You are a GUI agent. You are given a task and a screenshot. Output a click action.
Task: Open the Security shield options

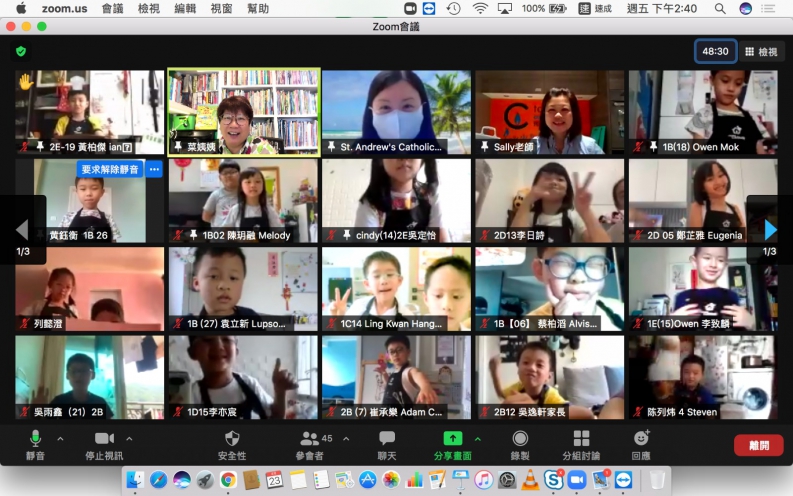(232, 439)
